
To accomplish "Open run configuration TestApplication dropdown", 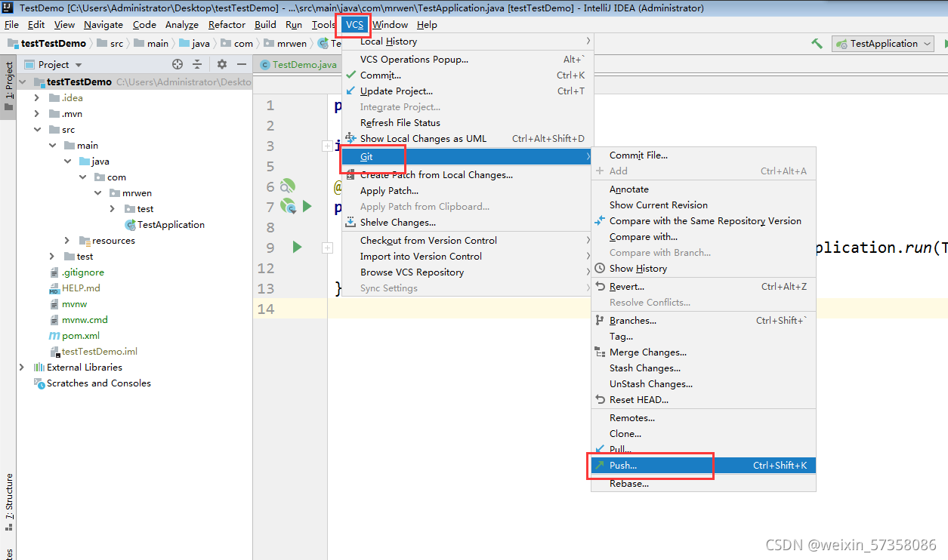I will tap(883, 44).
